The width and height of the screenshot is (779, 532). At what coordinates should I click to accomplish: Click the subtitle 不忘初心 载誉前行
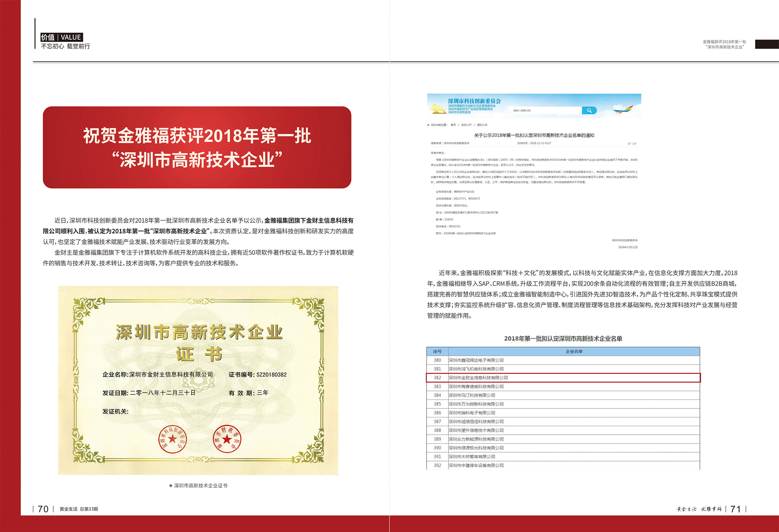(65, 46)
